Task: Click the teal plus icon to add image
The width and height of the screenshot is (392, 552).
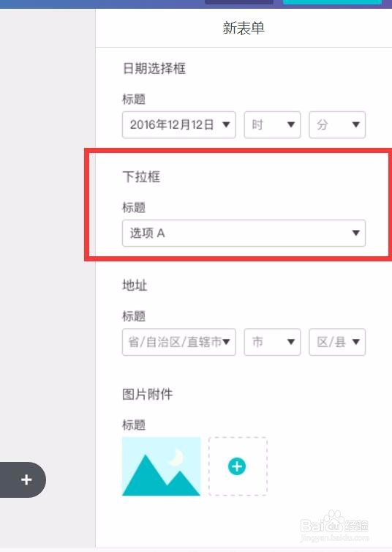Action: [237, 466]
